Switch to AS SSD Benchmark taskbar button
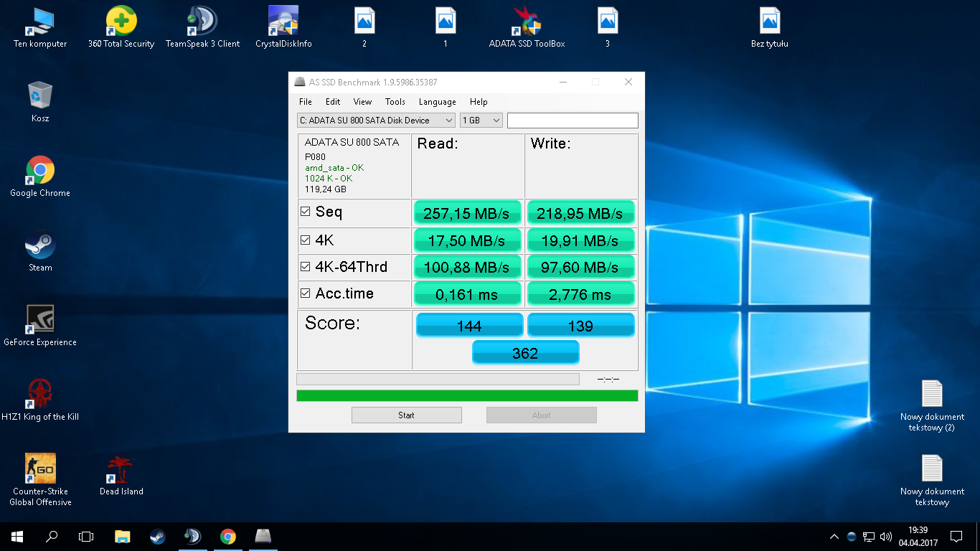 [x=263, y=536]
